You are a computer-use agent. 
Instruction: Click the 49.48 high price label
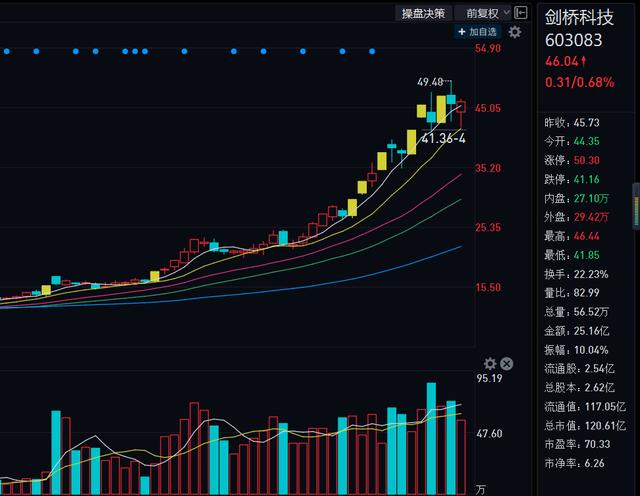point(431,81)
